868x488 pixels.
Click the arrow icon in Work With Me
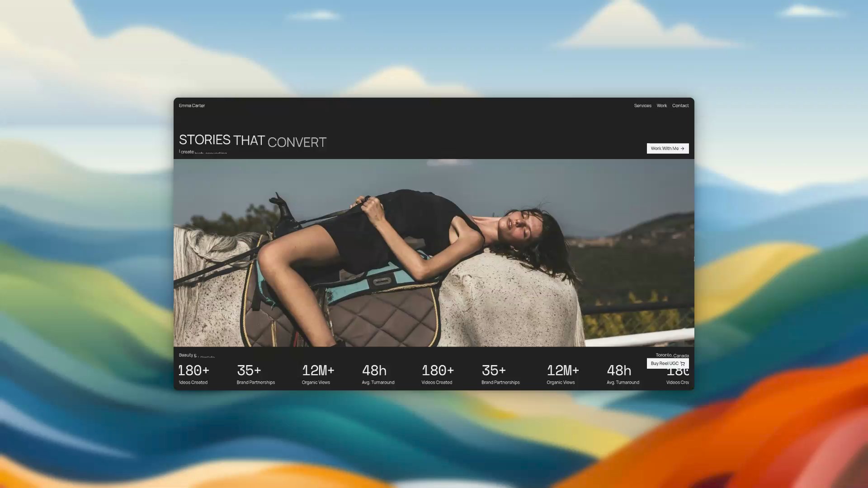pyautogui.click(x=683, y=149)
